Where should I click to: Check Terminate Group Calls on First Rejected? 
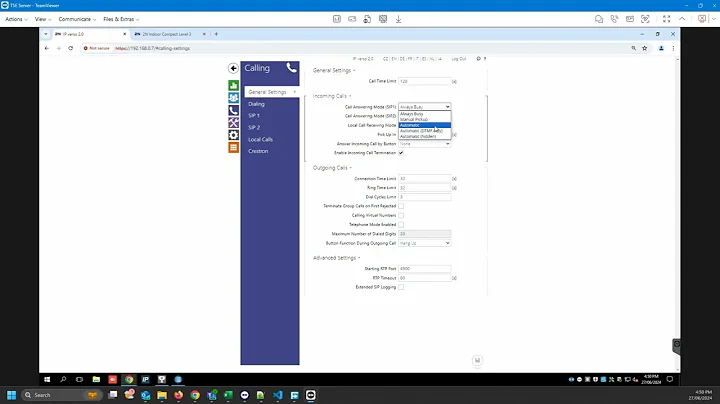point(401,206)
